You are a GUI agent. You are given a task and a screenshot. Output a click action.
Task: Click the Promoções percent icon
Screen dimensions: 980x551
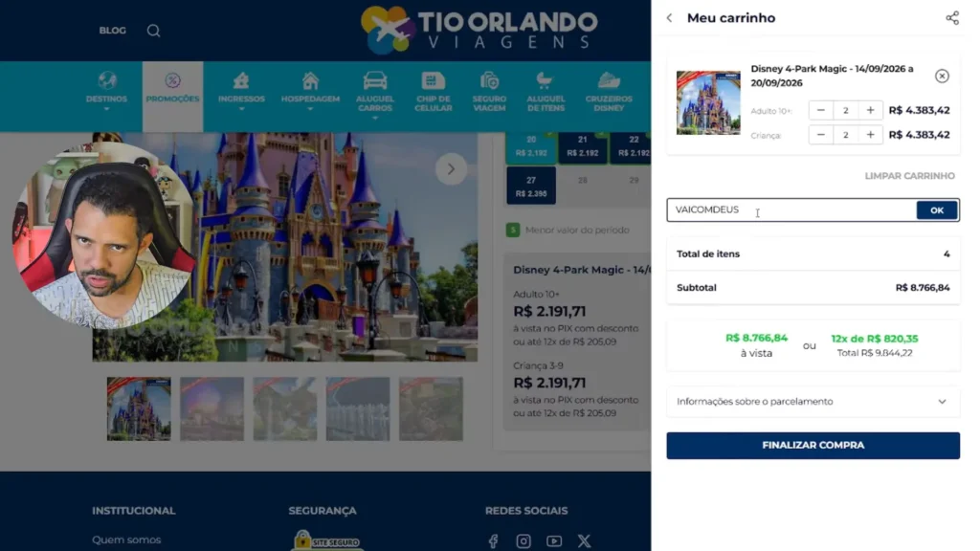click(172, 80)
